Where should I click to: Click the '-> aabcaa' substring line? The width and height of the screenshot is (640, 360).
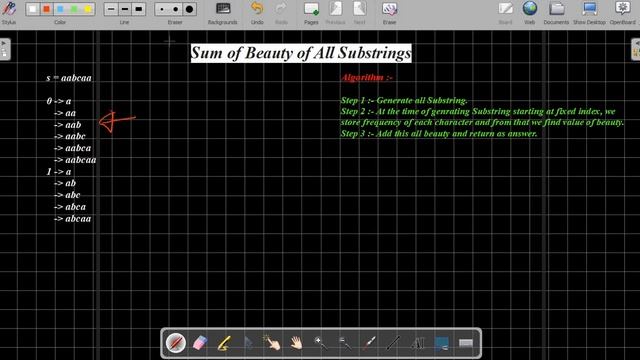tap(75, 160)
